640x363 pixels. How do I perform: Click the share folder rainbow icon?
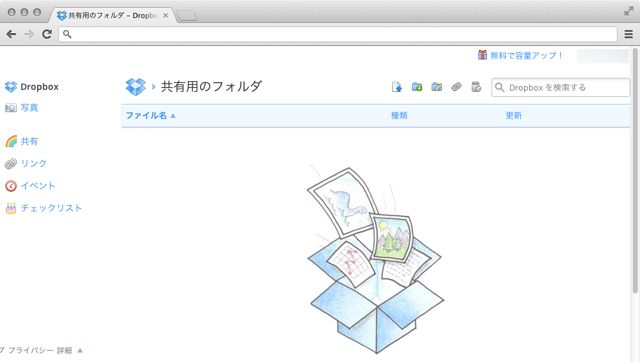coord(437,87)
